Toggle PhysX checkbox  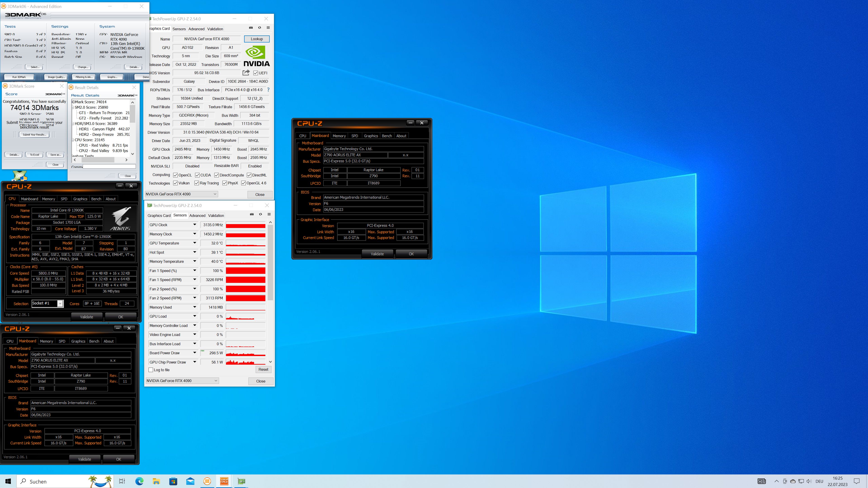(x=224, y=183)
